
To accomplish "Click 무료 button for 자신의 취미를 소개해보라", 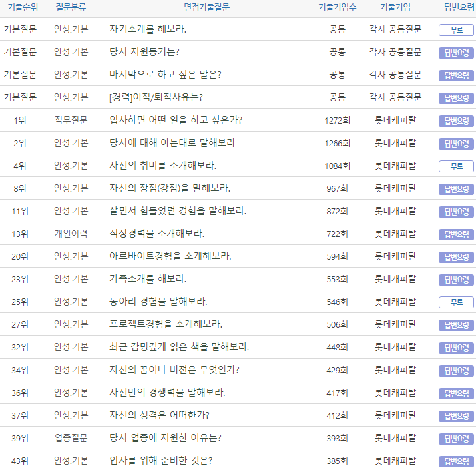I will click(456, 166).
